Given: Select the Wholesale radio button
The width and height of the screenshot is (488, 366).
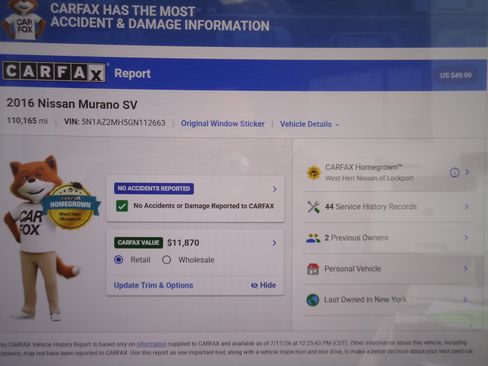Looking at the screenshot, I should 166,260.
